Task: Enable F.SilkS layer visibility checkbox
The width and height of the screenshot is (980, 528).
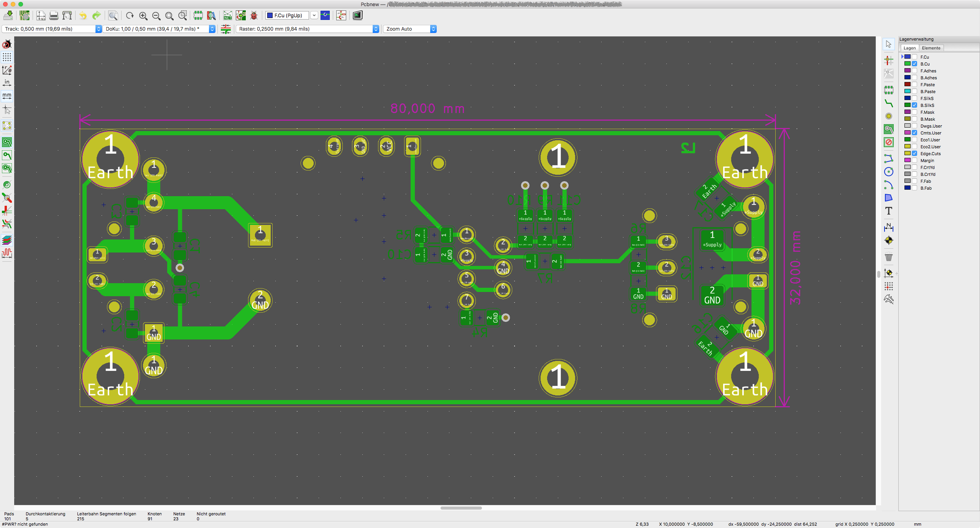Action: coord(914,98)
